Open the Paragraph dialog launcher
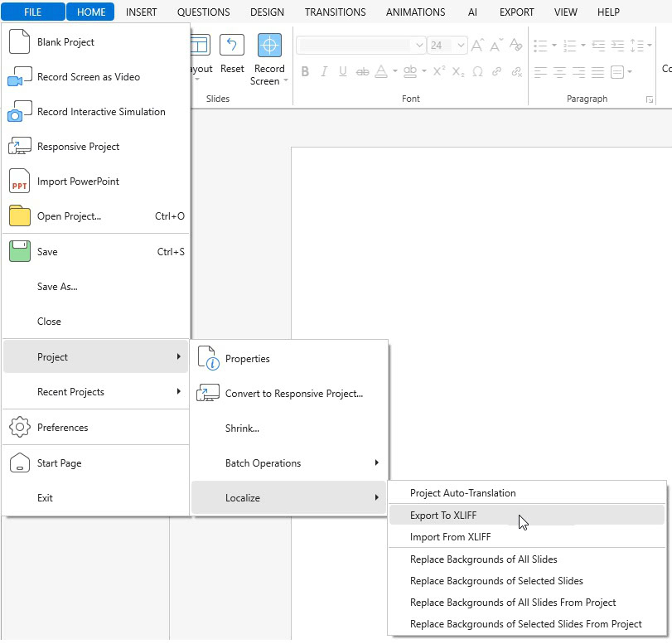Image resolution: width=672 pixels, height=644 pixels. [649, 99]
